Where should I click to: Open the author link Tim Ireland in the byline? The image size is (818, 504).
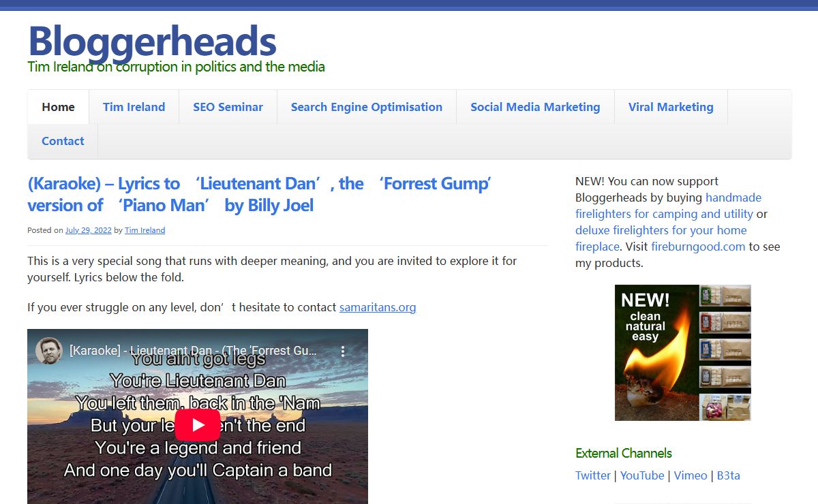coord(145,230)
